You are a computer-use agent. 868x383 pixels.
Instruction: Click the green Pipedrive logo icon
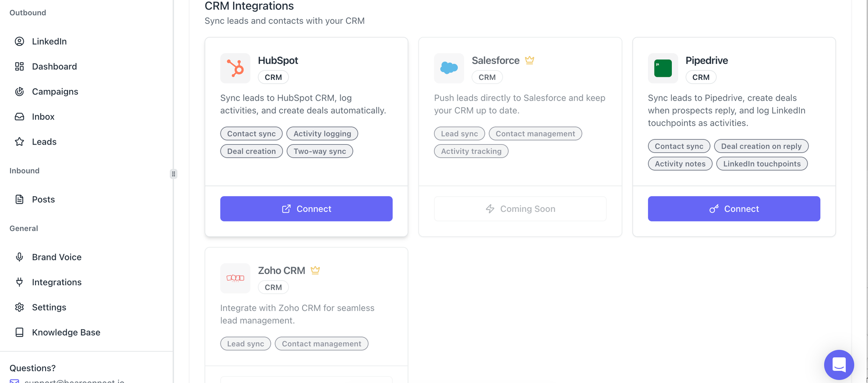[663, 68]
